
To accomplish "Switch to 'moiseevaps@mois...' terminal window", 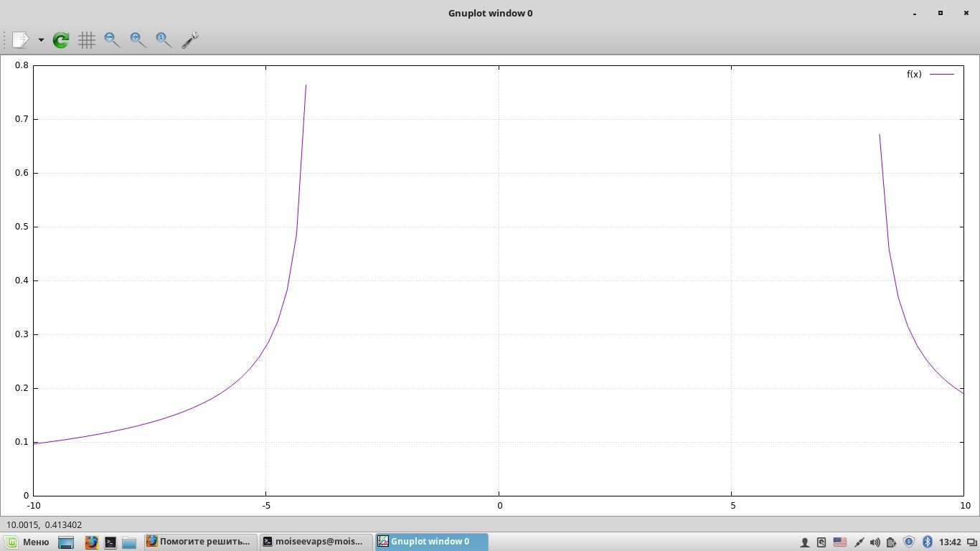I will 316,542.
